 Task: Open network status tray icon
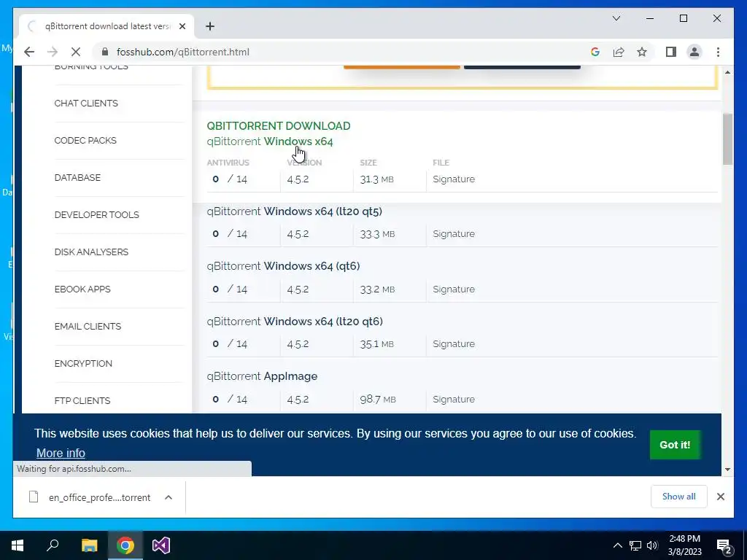pyautogui.click(x=635, y=545)
